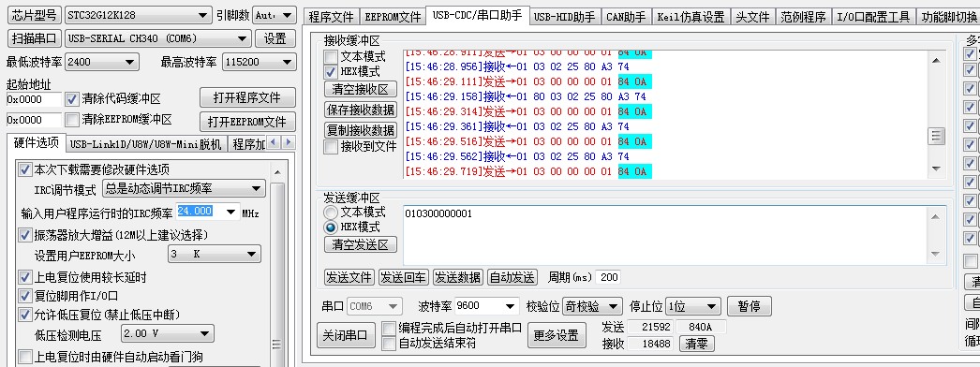Click the 周期(ms) field showing 200
Image resolution: width=980 pixels, height=367 pixels.
click(609, 277)
